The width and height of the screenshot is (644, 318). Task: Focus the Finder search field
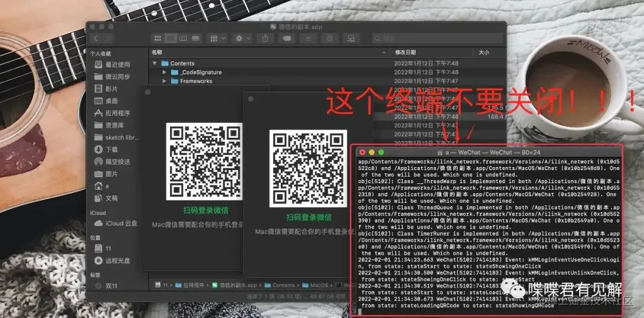436,39
